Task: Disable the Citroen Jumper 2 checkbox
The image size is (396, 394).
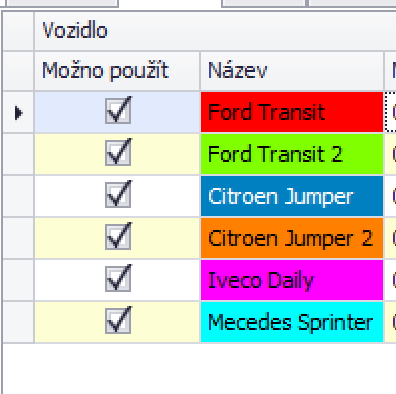Action: point(118,237)
